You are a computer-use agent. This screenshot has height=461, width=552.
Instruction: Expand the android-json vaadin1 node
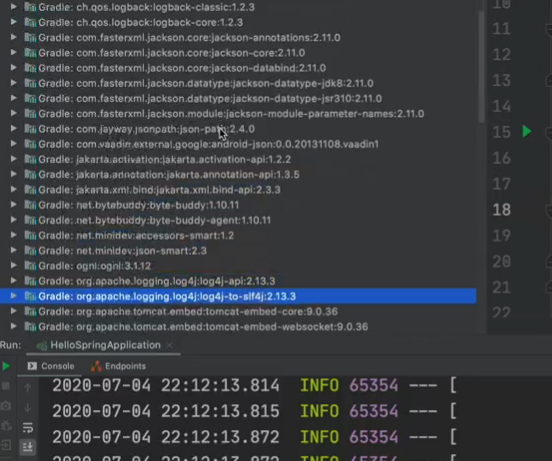coord(13,144)
